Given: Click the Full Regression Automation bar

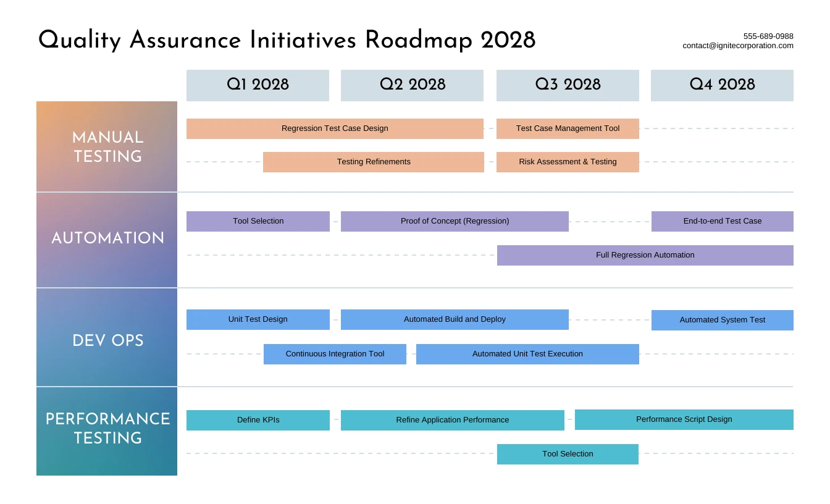Looking at the screenshot, I should 645,255.
